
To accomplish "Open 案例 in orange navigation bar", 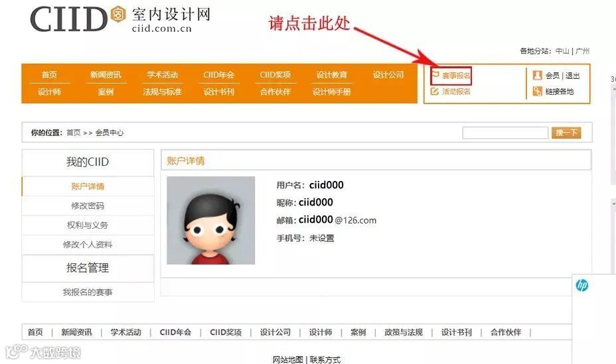I will (x=106, y=91).
